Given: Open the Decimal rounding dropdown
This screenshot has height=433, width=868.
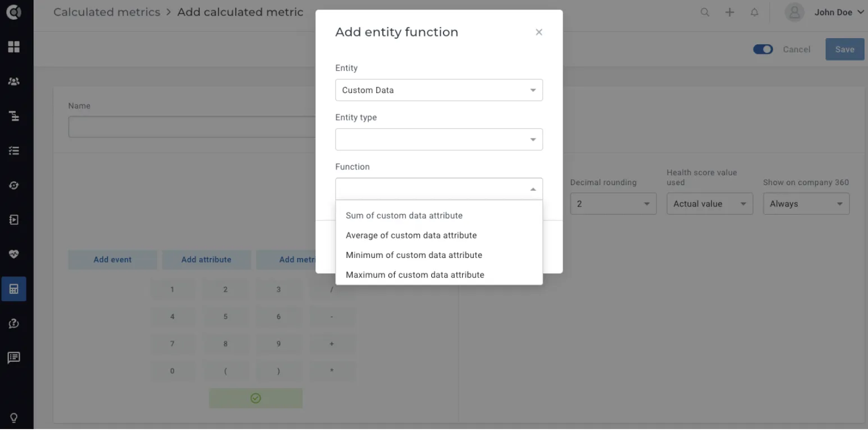Looking at the screenshot, I should 613,204.
